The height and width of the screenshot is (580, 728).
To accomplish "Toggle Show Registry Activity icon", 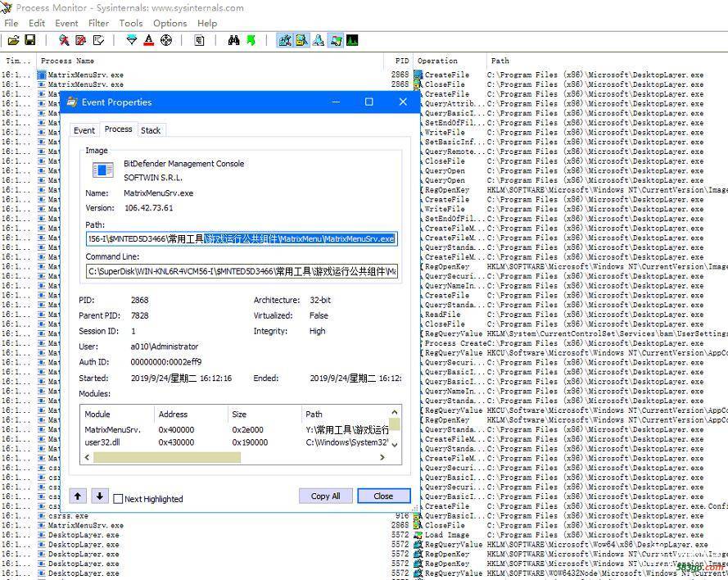I will point(285,40).
